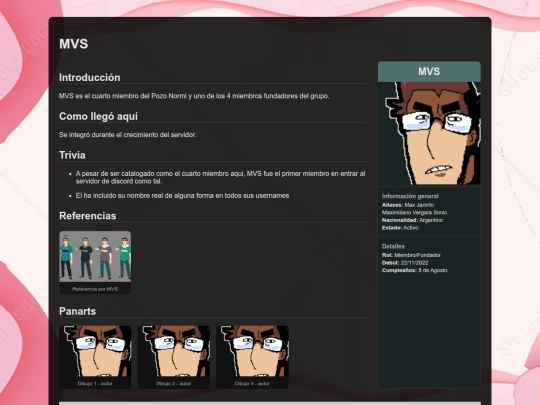540x405 pixels.
Task: Click the sentence 'MVS es el cuarto miembro'
Action: [194, 96]
